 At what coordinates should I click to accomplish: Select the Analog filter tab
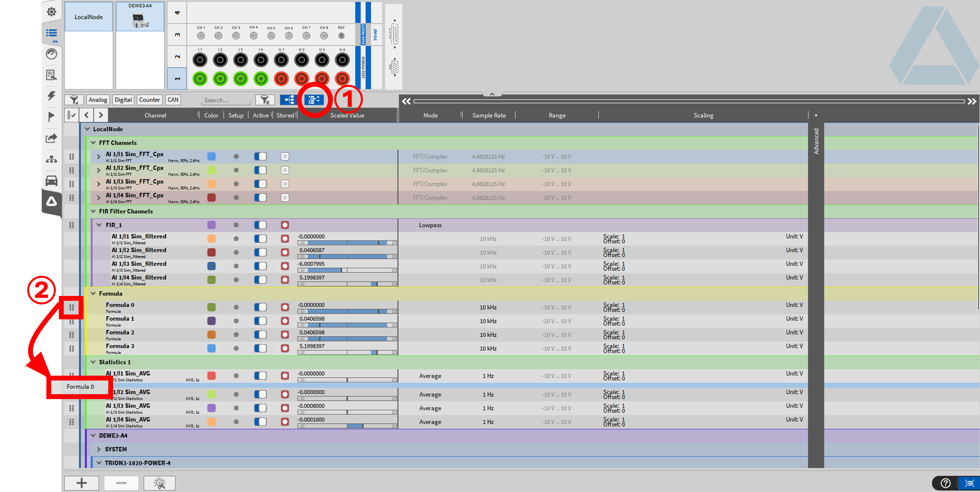click(x=98, y=100)
